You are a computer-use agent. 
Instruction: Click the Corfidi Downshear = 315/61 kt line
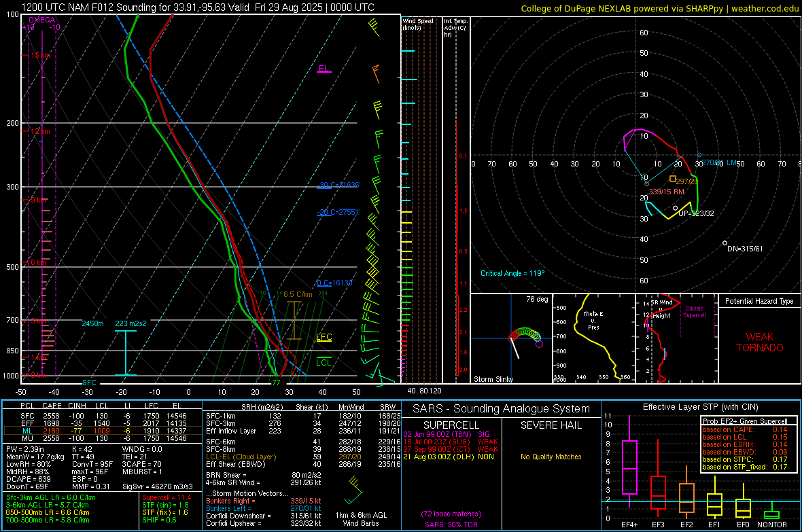tap(264, 516)
